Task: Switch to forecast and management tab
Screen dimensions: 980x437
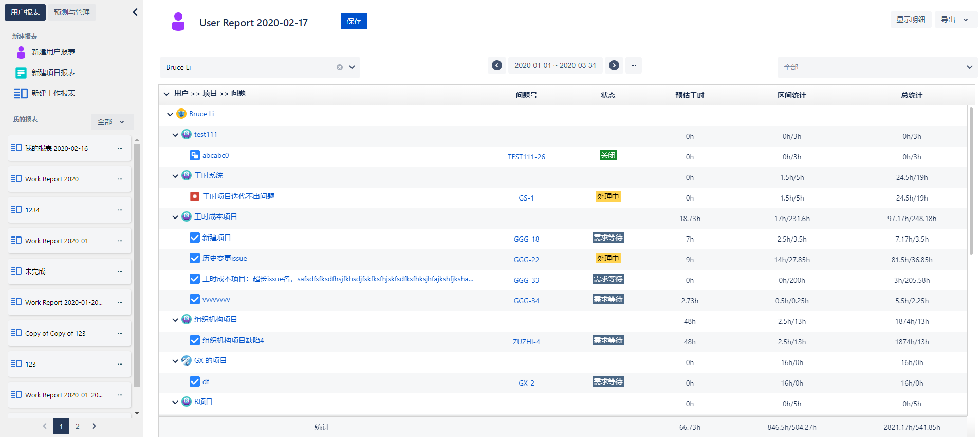Action: (x=72, y=12)
